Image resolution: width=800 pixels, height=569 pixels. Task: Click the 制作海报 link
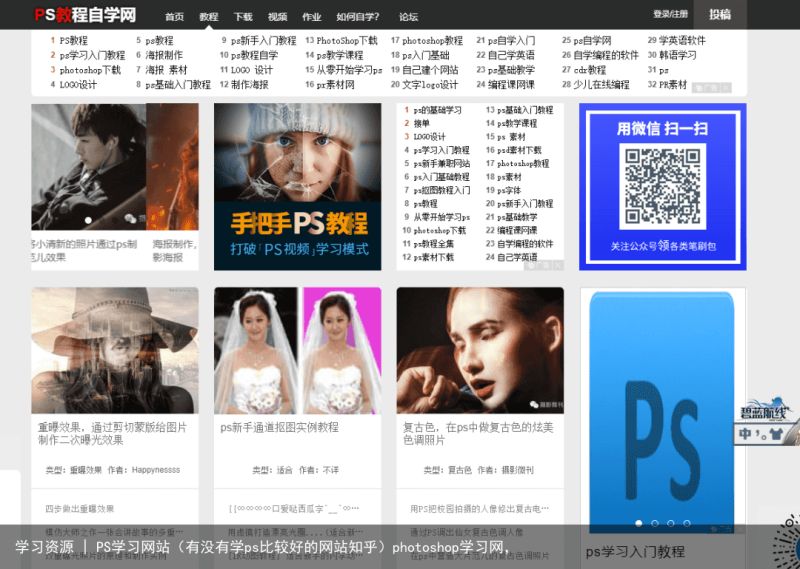pyautogui.click(x=249, y=85)
